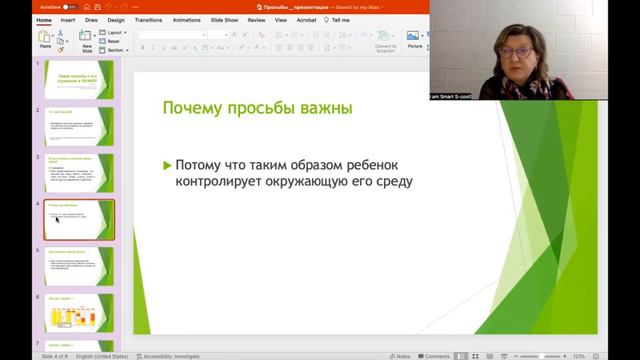Click the 121% zoom level
Viewport: 640px width, 360px height.
click(x=578, y=356)
